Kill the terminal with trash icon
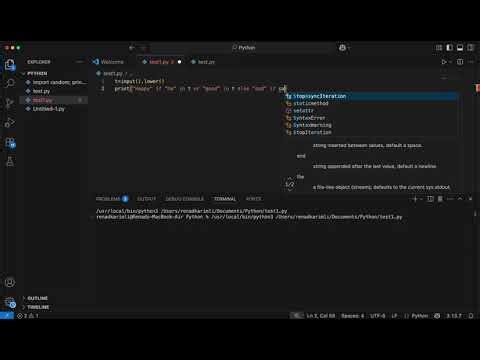Viewport: 480px width, 360px height. click(440, 199)
